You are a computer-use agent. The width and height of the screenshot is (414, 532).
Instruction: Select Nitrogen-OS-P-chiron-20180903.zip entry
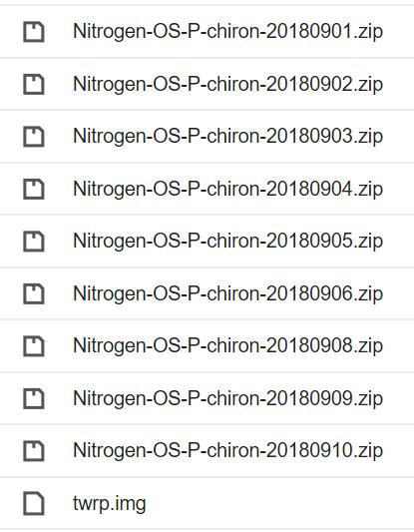coord(227,137)
